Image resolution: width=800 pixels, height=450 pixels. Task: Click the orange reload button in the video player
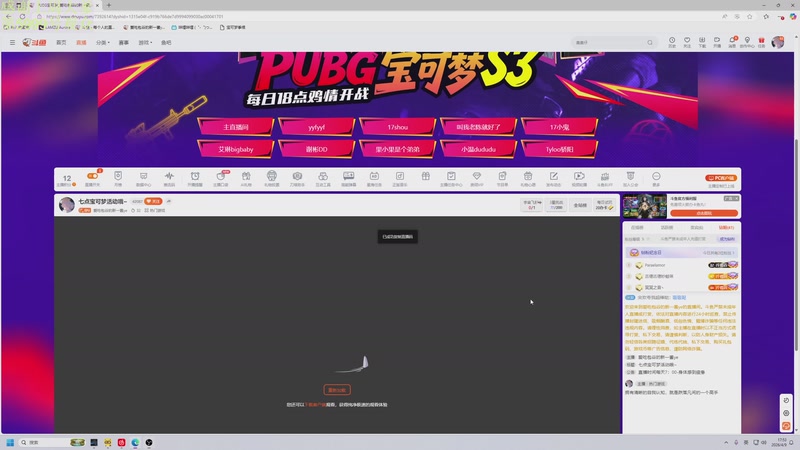[x=337, y=390]
